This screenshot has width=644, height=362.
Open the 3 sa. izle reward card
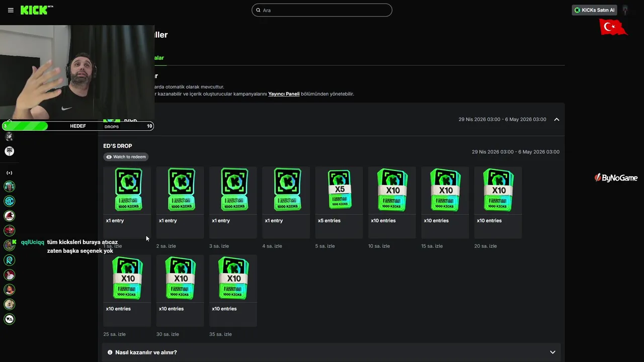(233, 202)
